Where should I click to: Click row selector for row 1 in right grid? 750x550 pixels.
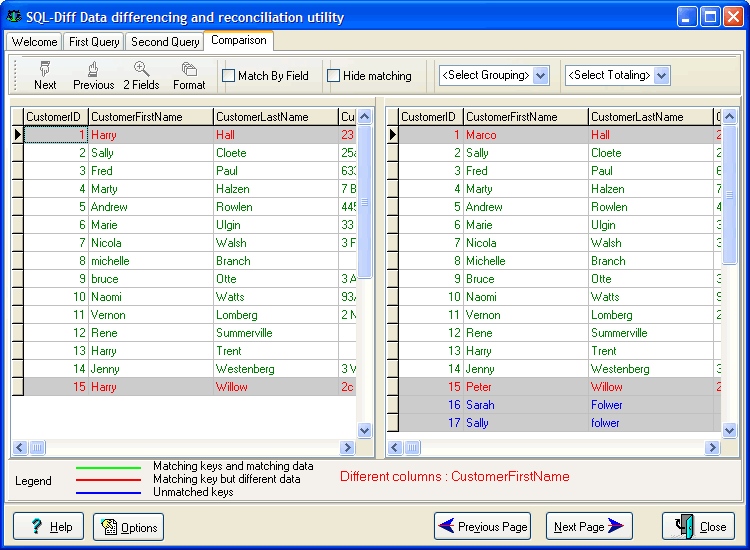coord(393,135)
